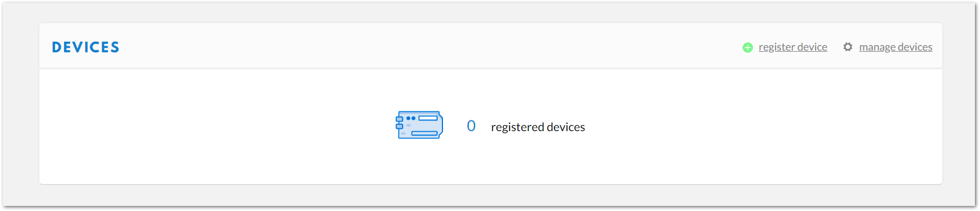This screenshot has height=211, width=980.
Task: Click the gear icon beside manage devices
Action: coord(848,47)
